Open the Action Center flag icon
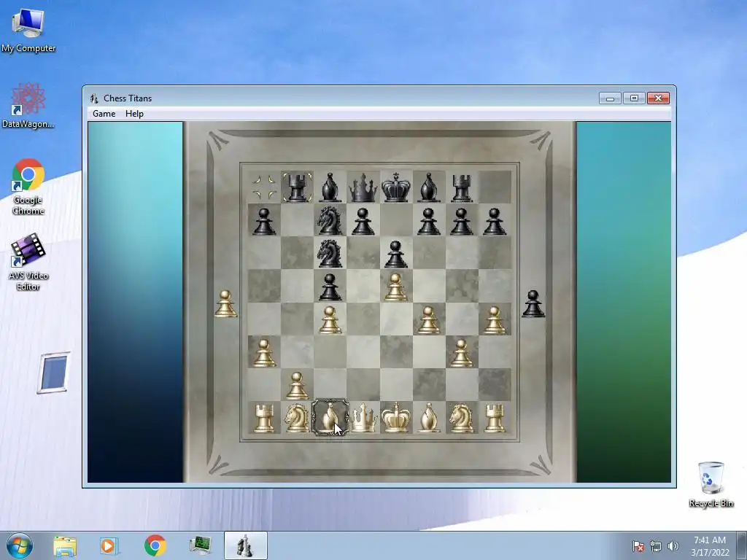This screenshot has height=560, width=747. (638, 546)
